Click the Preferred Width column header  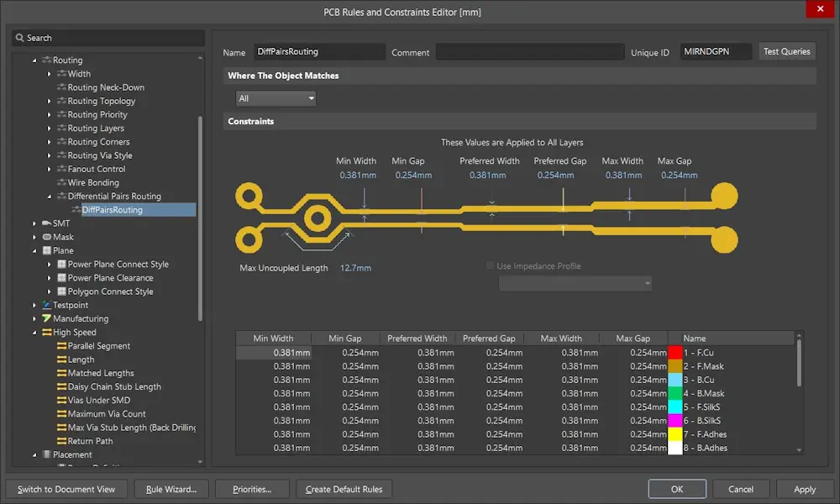coord(417,339)
